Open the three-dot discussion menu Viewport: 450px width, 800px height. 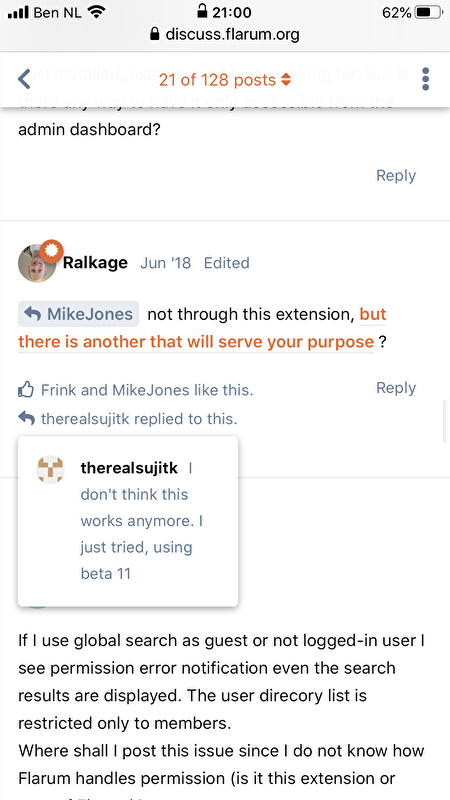[x=426, y=79]
